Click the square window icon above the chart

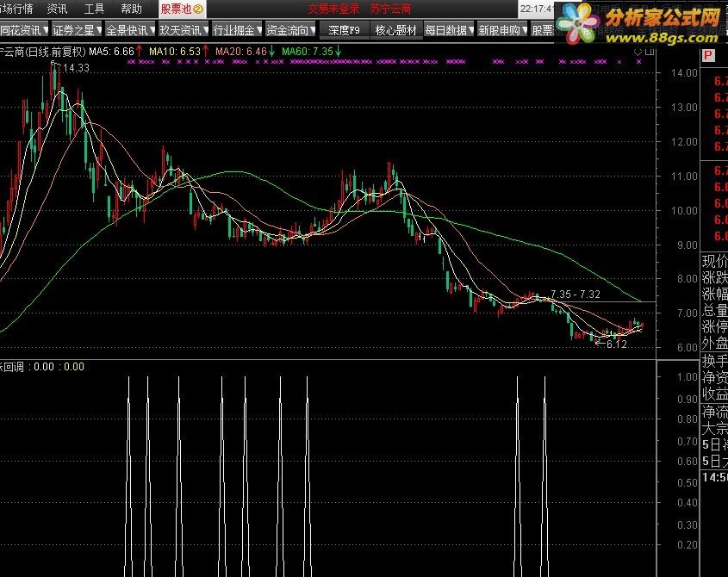click(650, 52)
